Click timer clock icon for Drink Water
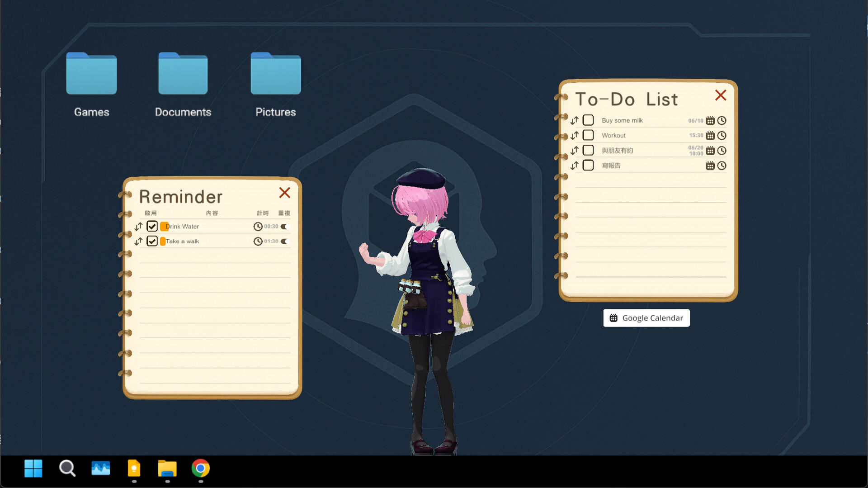This screenshot has height=488, width=868. pyautogui.click(x=258, y=227)
